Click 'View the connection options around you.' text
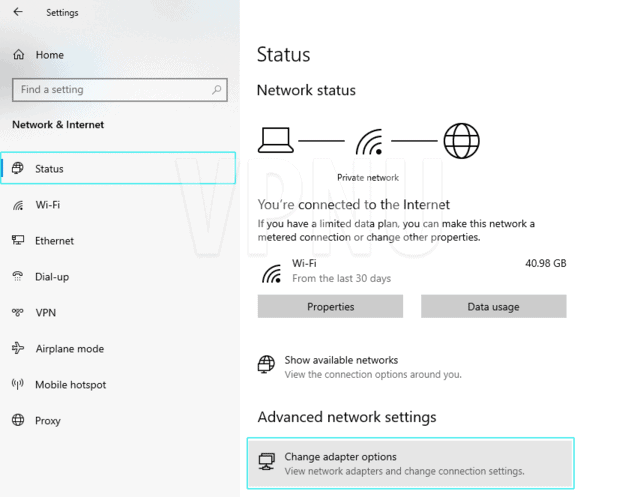 pyautogui.click(x=372, y=374)
